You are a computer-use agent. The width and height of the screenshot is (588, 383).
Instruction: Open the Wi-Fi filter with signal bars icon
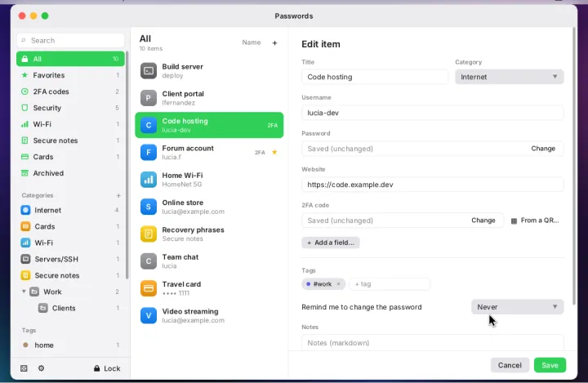click(70, 124)
